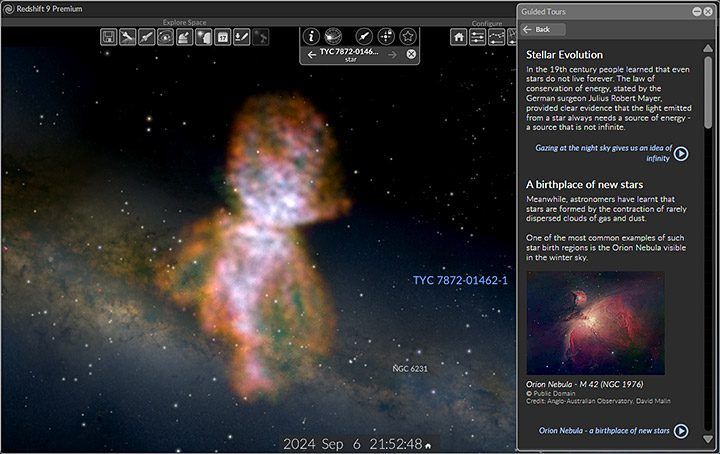Image resolution: width=720 pixels, height=454 pixels.
Task: Click the Home icon in Configure
Action: [x=458, y=37]
